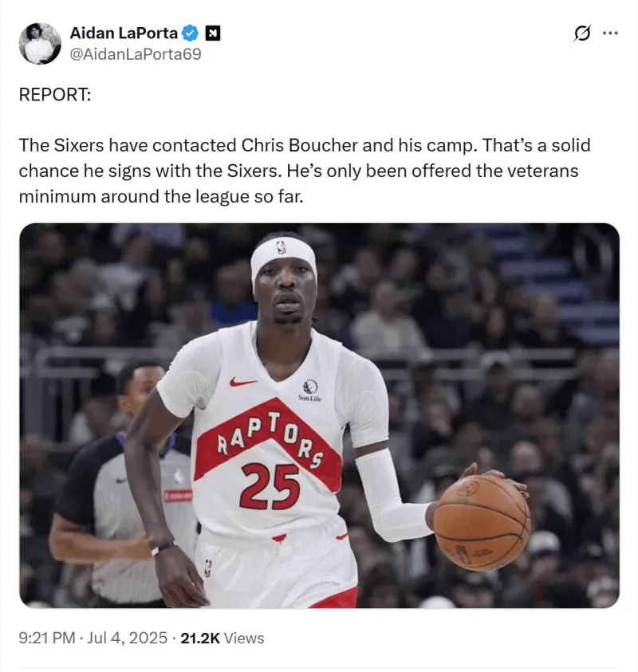Click the Aidan LaPorta display name
638x672 pixels.
click(124, 33)
